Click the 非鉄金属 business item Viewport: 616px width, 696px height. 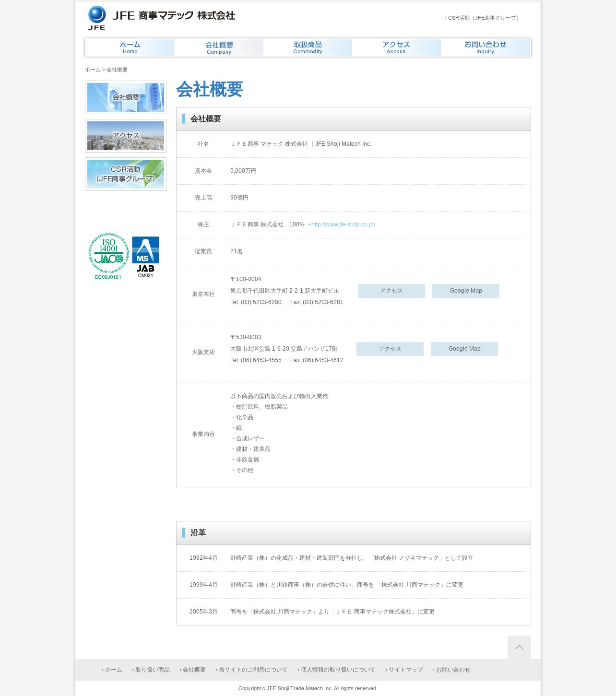click(245, 460)
